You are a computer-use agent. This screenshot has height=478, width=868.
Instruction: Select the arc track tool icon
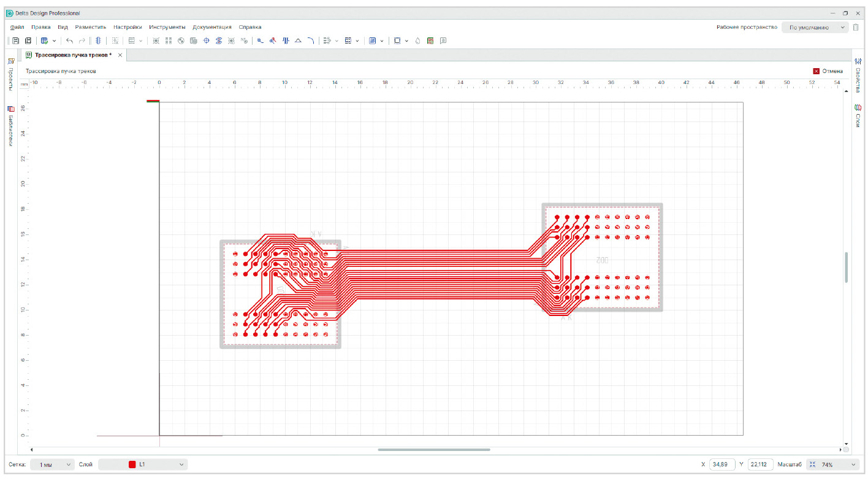coord(311,40)
